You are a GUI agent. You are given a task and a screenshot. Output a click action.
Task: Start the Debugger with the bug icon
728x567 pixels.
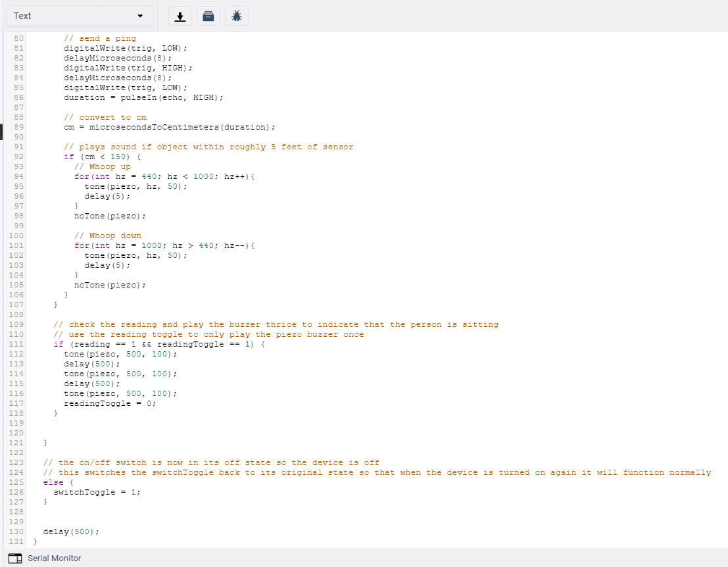[x=236, y=15]
